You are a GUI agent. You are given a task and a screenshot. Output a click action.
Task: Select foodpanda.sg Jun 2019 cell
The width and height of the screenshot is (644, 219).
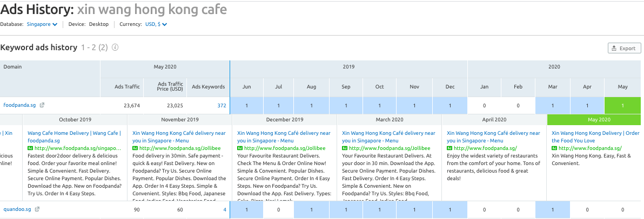247,106
